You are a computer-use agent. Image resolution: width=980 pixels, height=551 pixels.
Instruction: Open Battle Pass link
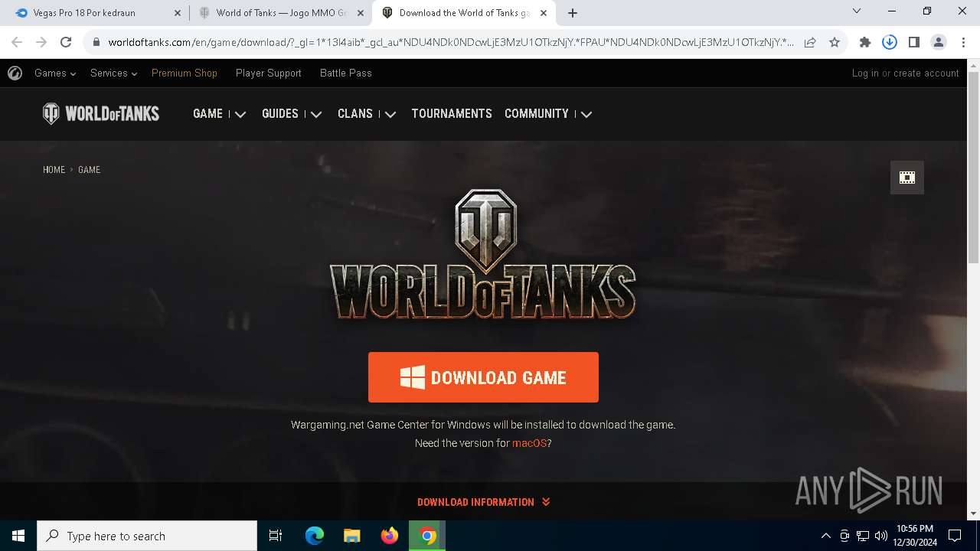[346, 73]
